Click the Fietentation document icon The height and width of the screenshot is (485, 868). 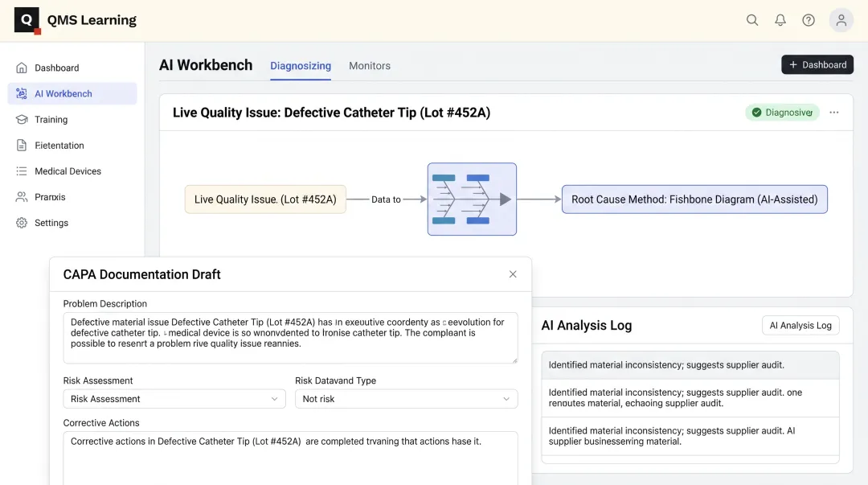coord(22,146)
